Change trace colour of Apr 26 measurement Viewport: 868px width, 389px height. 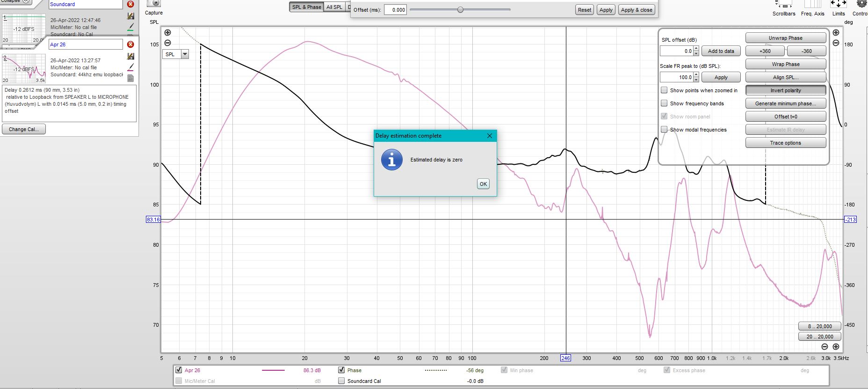[130, 67]
